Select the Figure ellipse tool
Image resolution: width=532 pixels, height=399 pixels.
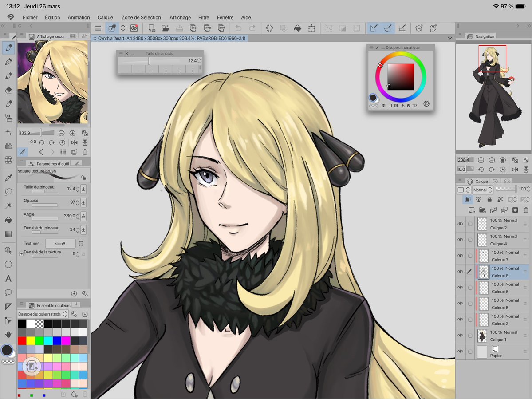8,265
